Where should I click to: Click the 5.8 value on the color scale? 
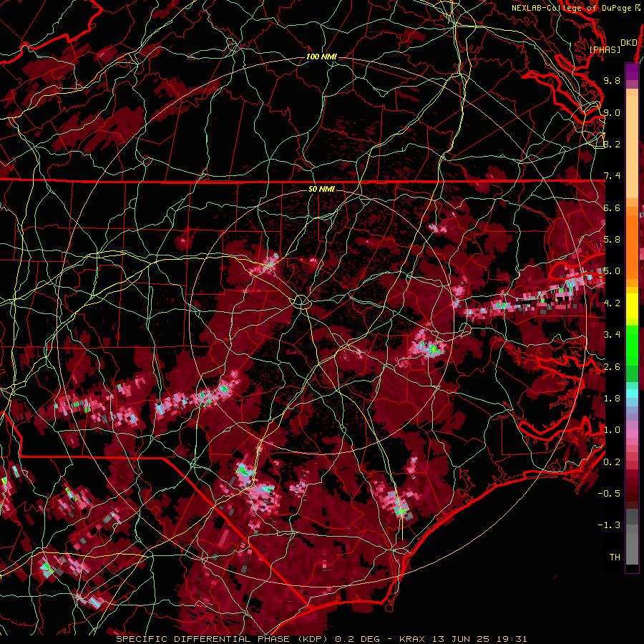[612, 240]
